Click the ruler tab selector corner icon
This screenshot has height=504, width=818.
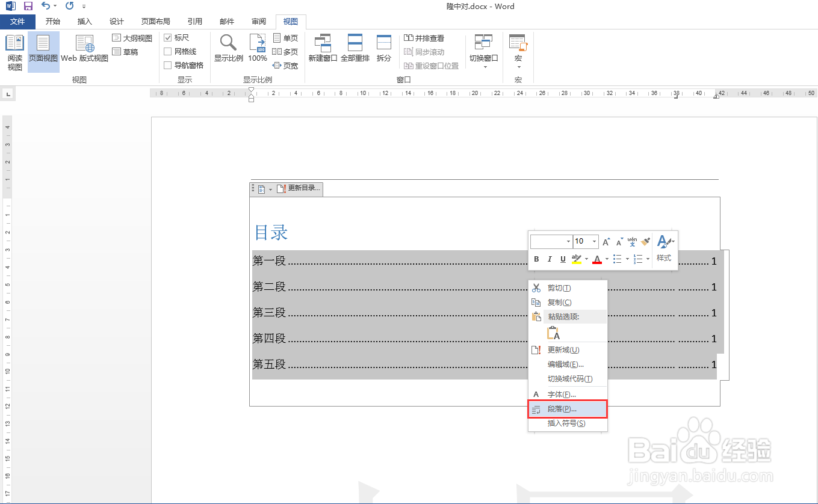click(x=7, y=94)
